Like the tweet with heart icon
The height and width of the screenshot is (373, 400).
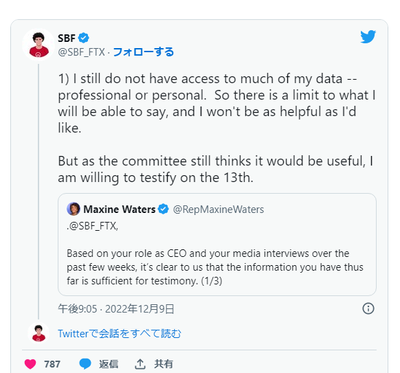click(30, 364)
